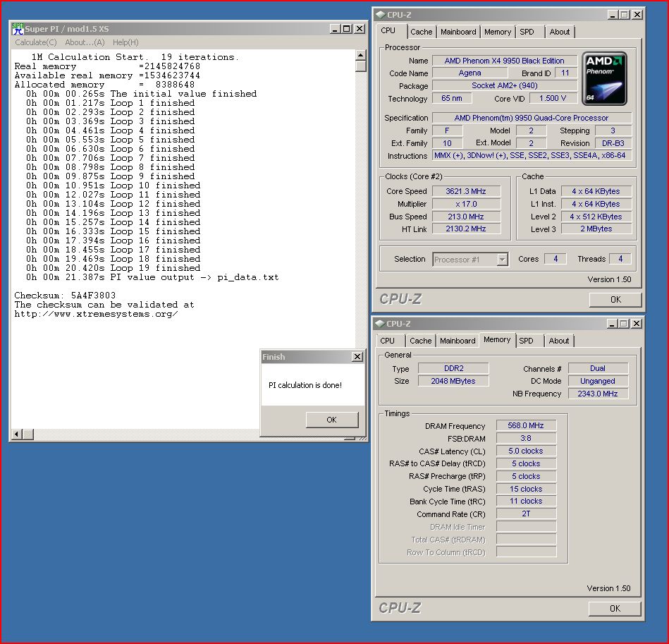This screenshot has width=669, height=644.
Task: Click the memory Type value DDR2
Action: 453,368
